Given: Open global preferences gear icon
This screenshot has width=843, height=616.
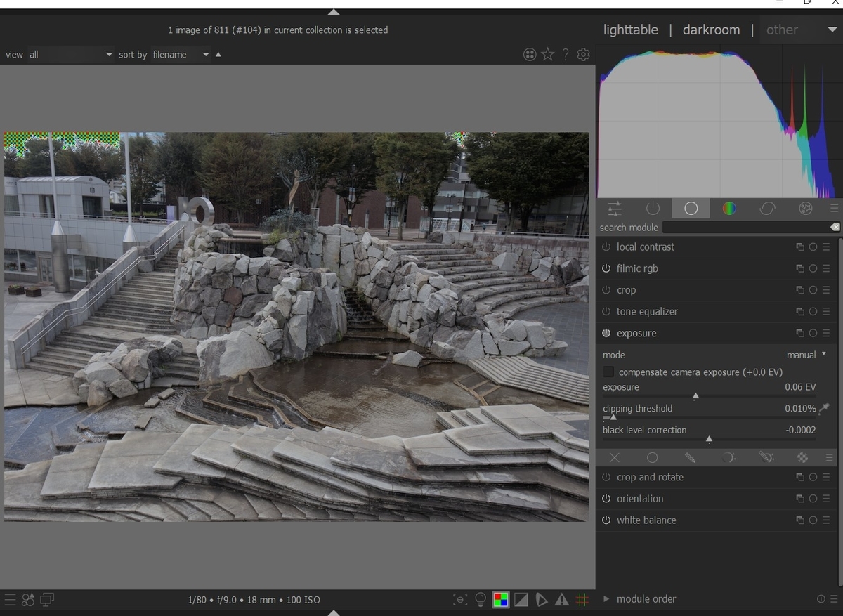Looking at the screenshot, I should point(583,54).
